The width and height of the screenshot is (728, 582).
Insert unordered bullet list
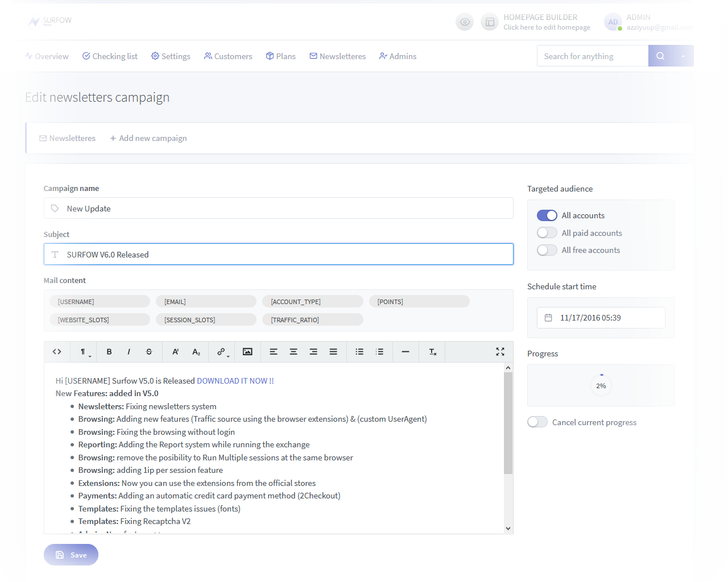coord(359,352)
